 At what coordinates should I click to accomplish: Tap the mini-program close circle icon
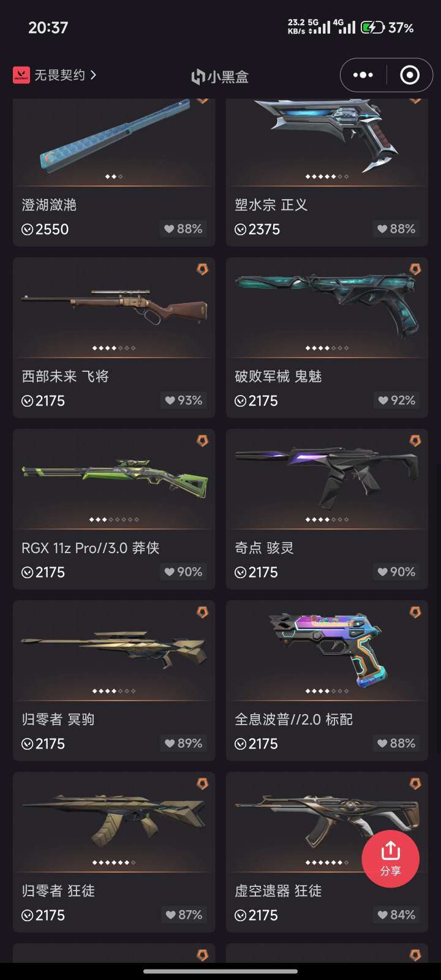[410, 75]
